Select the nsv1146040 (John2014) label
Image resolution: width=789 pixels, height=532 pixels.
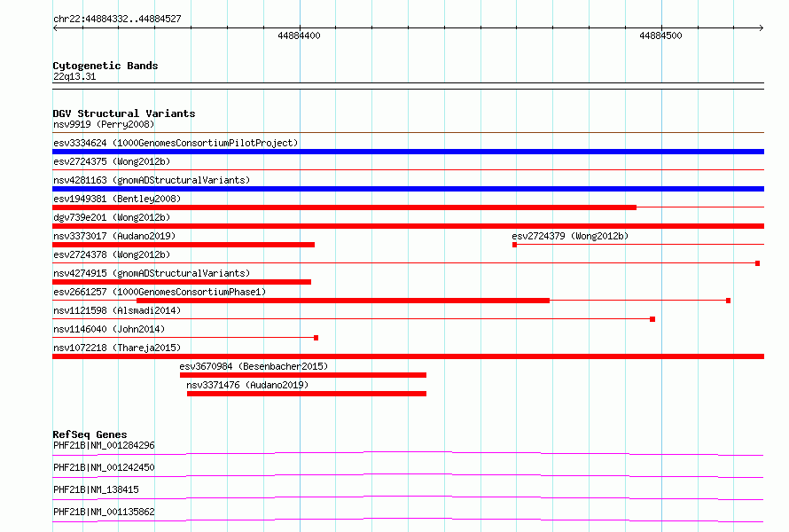(109, 329)
